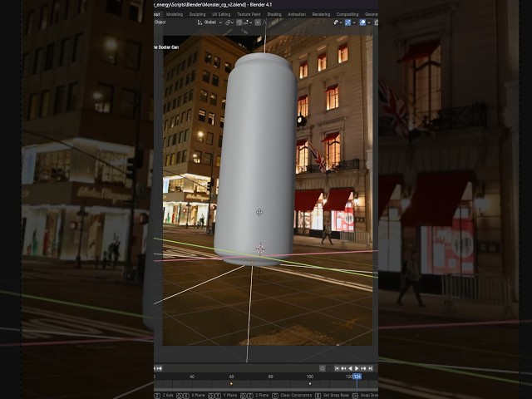
Task: Click the X Plane hint in status bar
Action: pos(199,396)
